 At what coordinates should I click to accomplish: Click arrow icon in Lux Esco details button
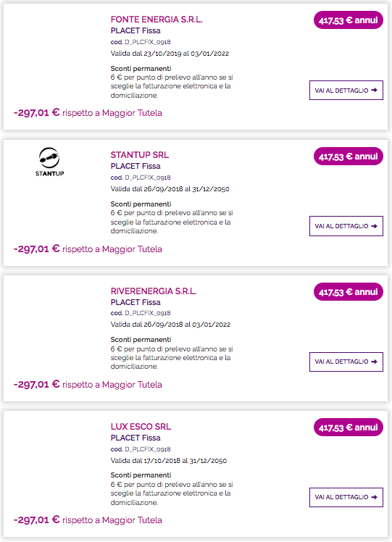tap(374, 497)
